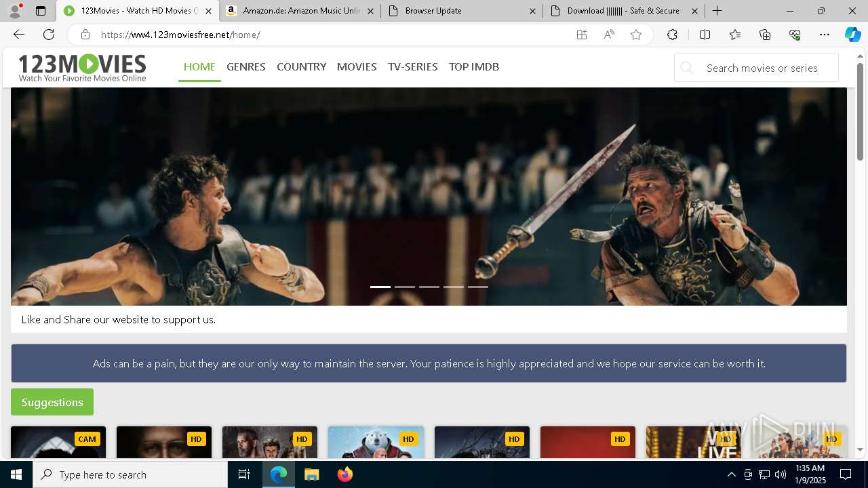Image resolution: width=868 pixels, height=488 pixels.
Task: Click scrollbar down arrow
Action: [861, 449]
